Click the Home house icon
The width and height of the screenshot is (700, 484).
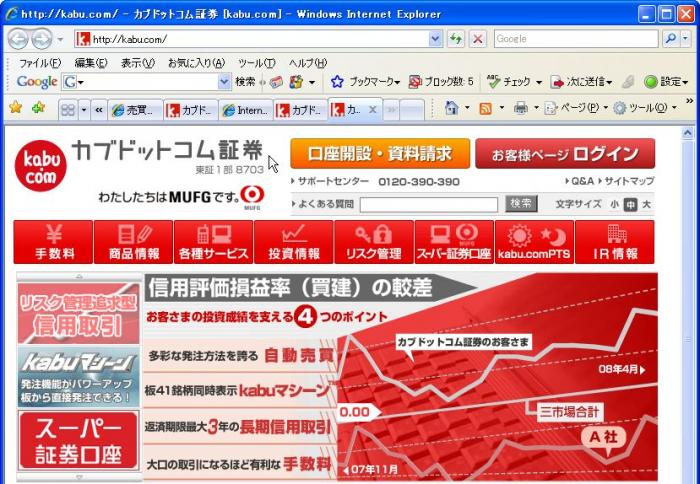452,108
